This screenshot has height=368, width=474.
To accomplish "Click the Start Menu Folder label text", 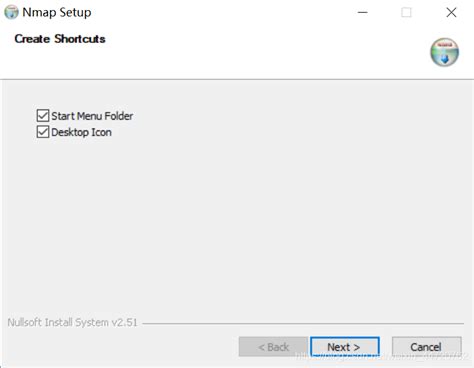I will (92, 116).
